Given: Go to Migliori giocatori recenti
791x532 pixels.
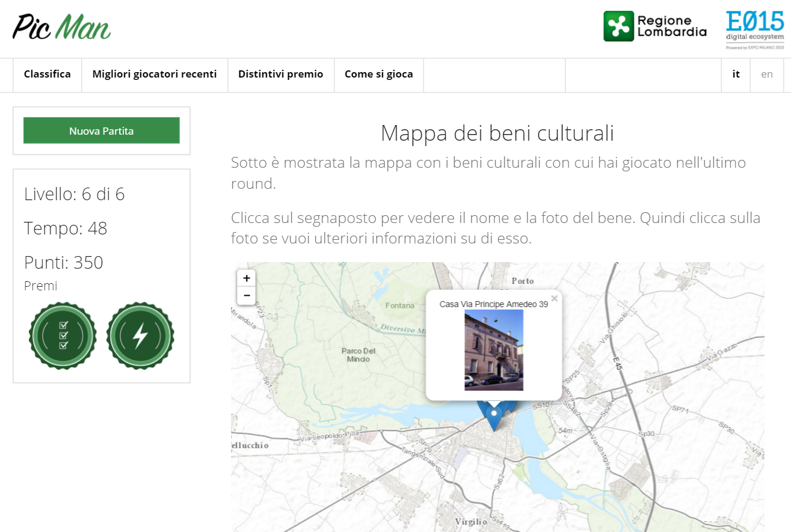Looking at the screenshot, I should (x=155, y=75).
